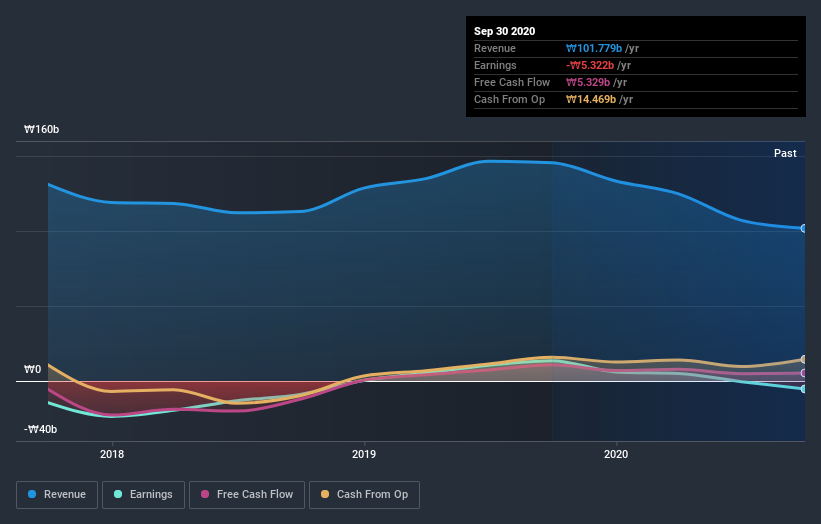Click the pink Free Cash Flow endpoint marker

(x=804, y=373)
